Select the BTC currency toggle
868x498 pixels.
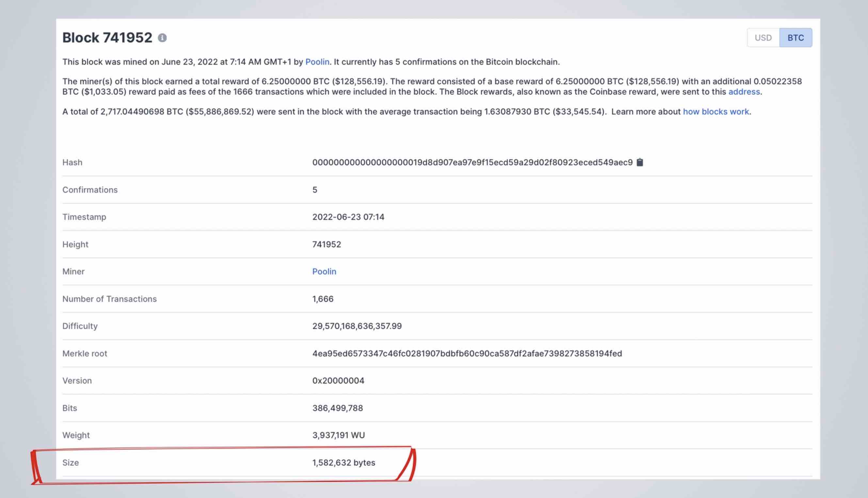click(x=796, y=38)
